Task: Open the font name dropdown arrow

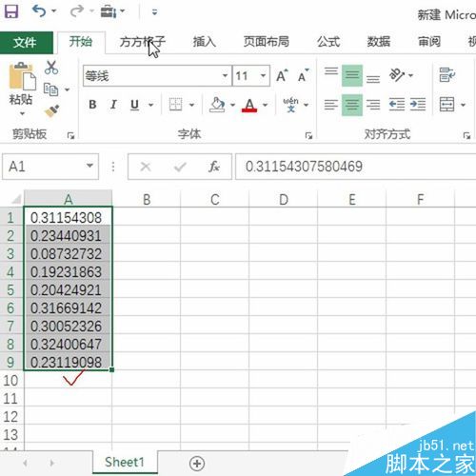Action: [x=225, y=76]
